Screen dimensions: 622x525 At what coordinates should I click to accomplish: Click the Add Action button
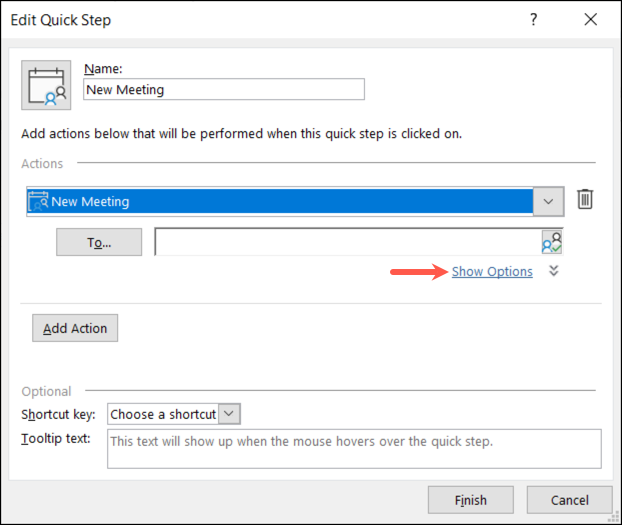pyautogui.click(x=76, y=328)
